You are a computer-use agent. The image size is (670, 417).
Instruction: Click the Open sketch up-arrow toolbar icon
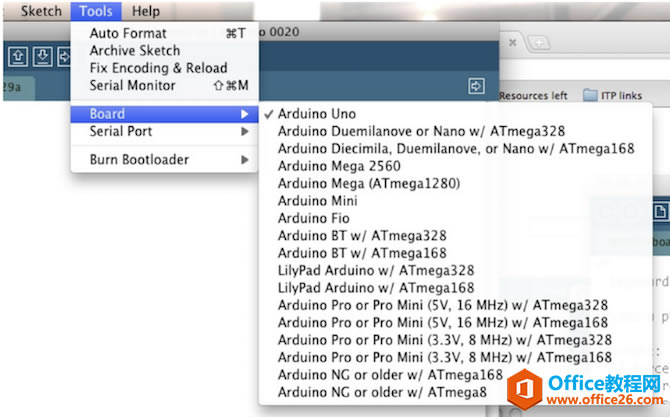pos(18,56)
